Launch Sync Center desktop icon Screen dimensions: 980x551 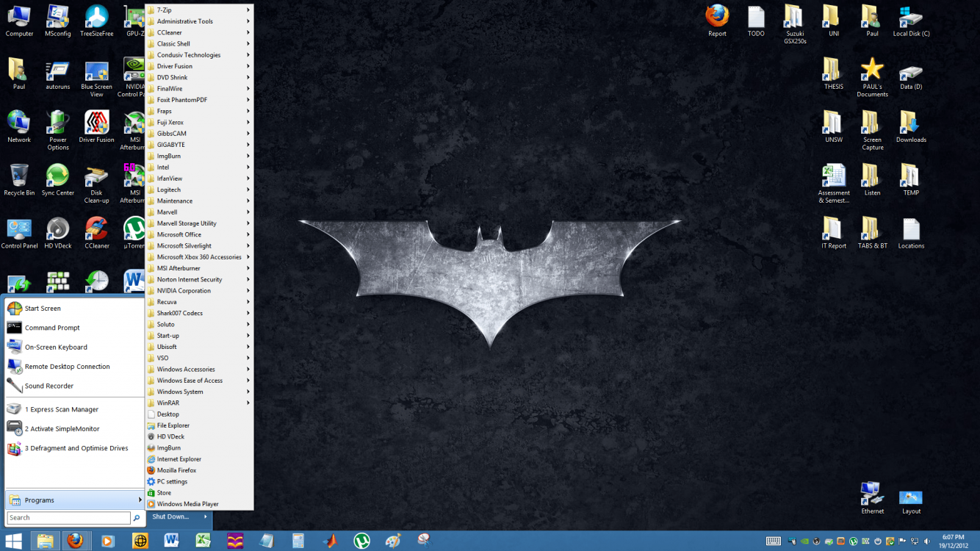[58, 180]
